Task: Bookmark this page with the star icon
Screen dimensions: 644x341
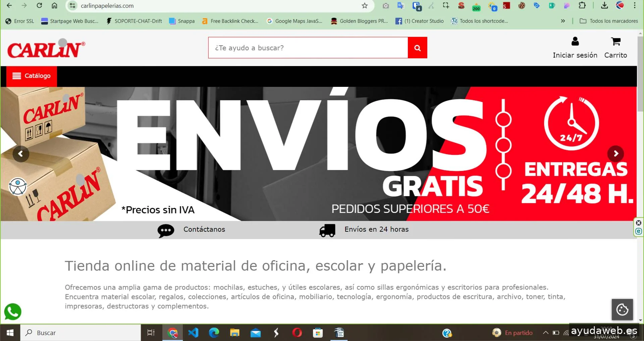Action: [x=365, y=6]
